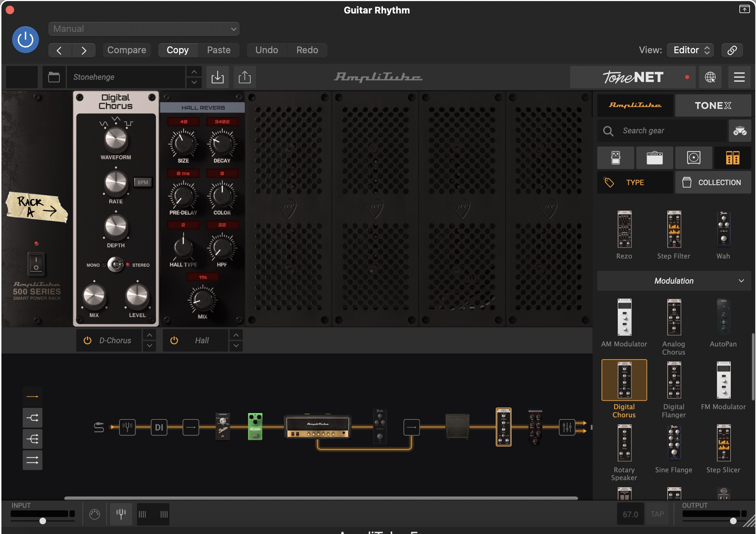Select the stomp pedal gear category
756x534 pixels.
point(616,158)
